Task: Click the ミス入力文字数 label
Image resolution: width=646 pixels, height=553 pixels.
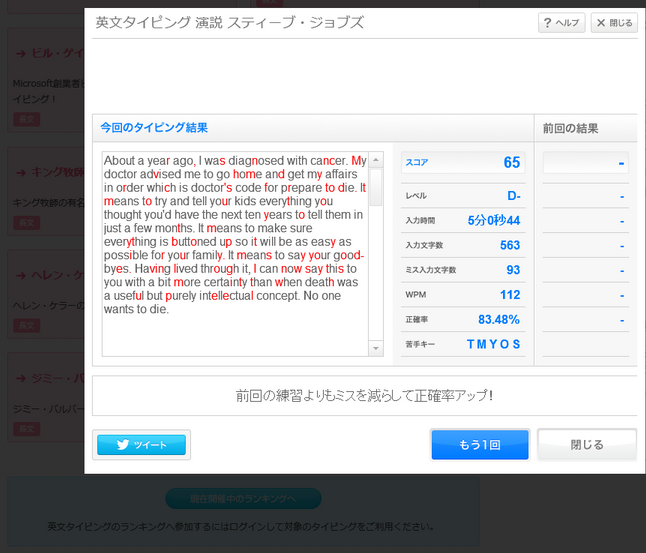Action: pos(431,270)
